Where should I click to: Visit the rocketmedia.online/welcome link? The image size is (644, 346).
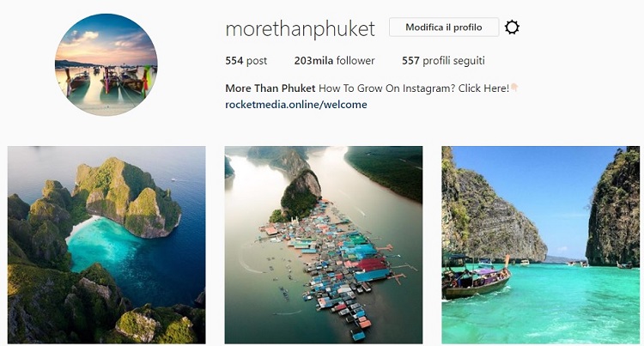click(x=296, y=105)
